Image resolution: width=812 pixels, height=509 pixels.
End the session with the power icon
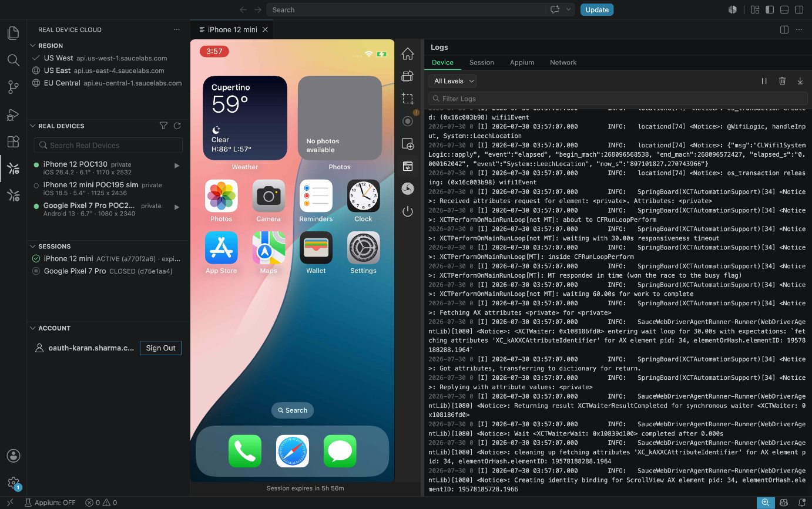click(408, 211)
